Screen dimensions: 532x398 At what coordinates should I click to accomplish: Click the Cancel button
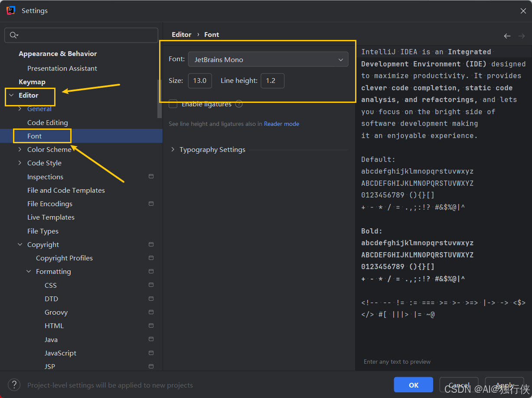coord(459,385)
